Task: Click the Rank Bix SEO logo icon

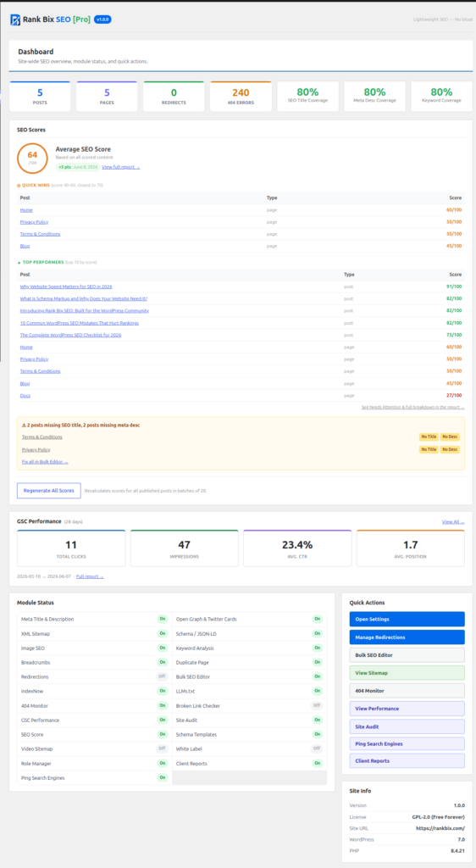Action: tap(15, 20)
